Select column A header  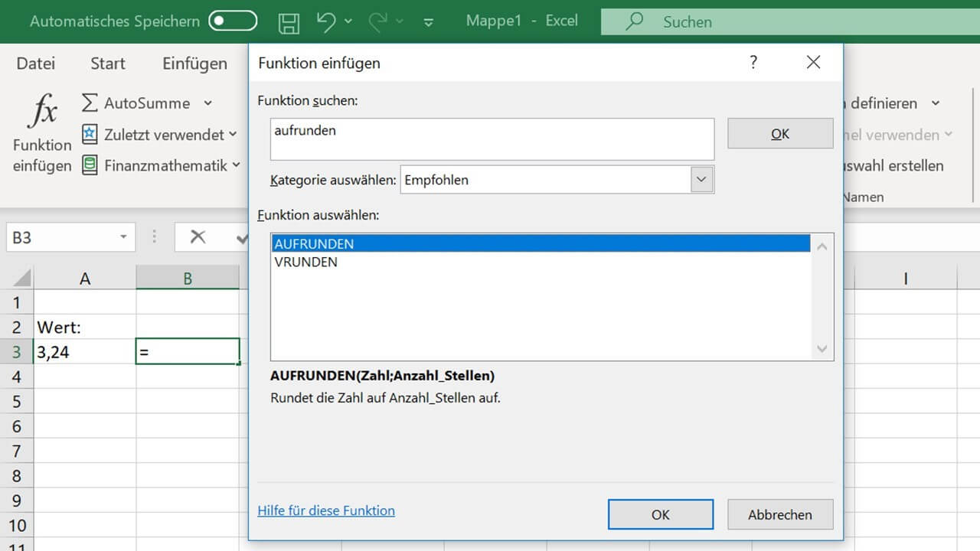click(x=85, y=279)
